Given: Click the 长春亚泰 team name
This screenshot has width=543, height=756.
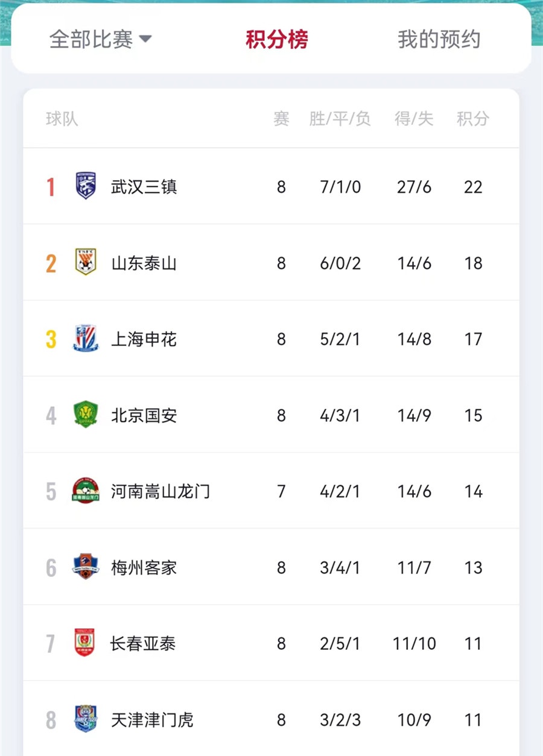Looking at the screenshot, I should 142,644.
